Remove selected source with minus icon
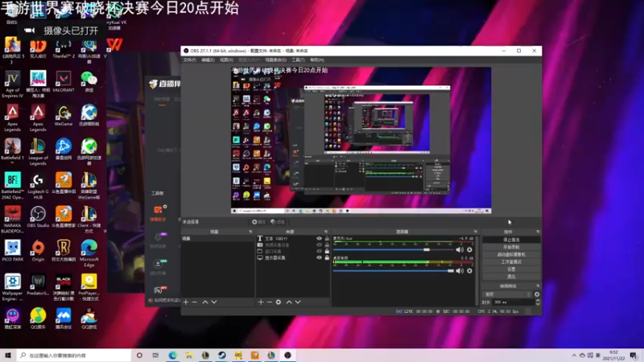Viewport: 644px width, 362px height. coord(270,302)
